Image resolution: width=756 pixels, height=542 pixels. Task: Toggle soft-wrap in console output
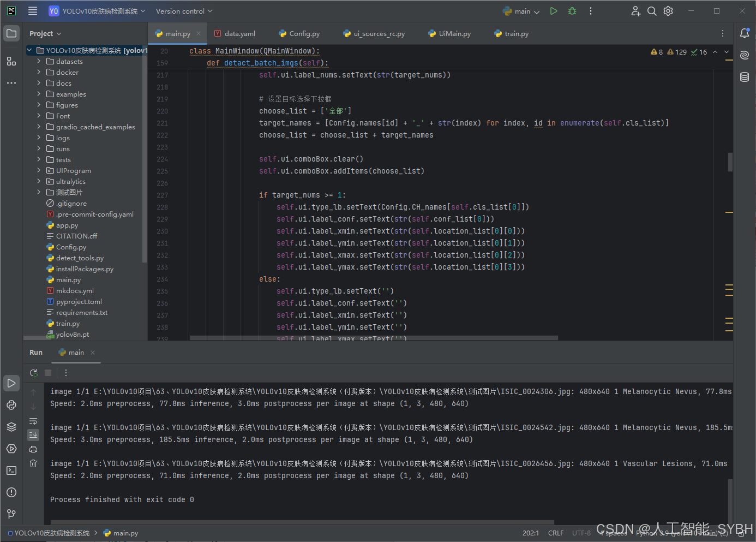[x=33, y=421]
